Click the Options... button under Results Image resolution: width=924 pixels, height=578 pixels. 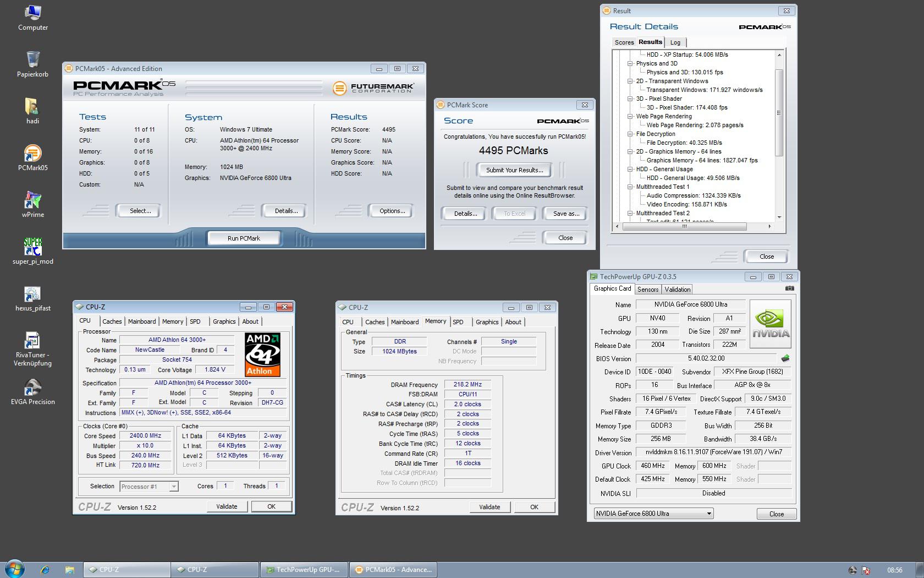point(392,211)
